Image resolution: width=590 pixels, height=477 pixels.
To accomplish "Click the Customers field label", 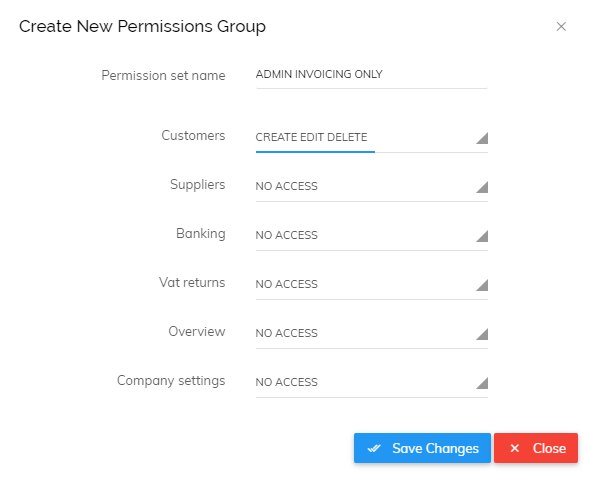I will coord(193,135).
